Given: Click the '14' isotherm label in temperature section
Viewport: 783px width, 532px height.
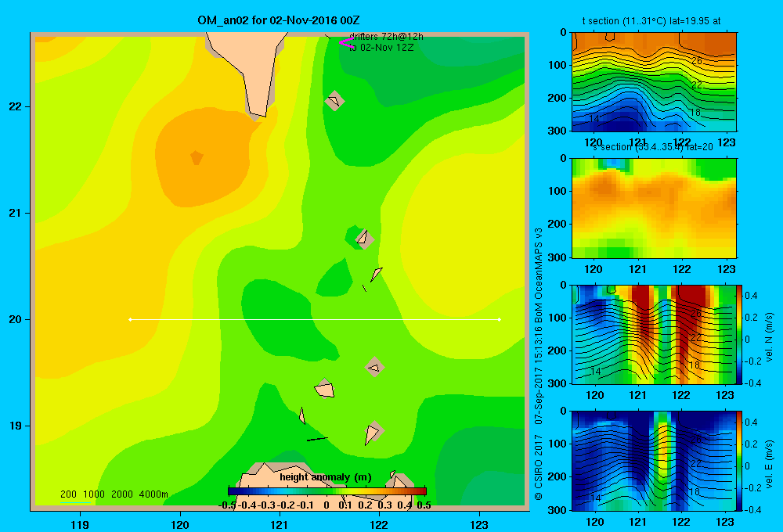Looking at the screenshot, I should (594, 119).
